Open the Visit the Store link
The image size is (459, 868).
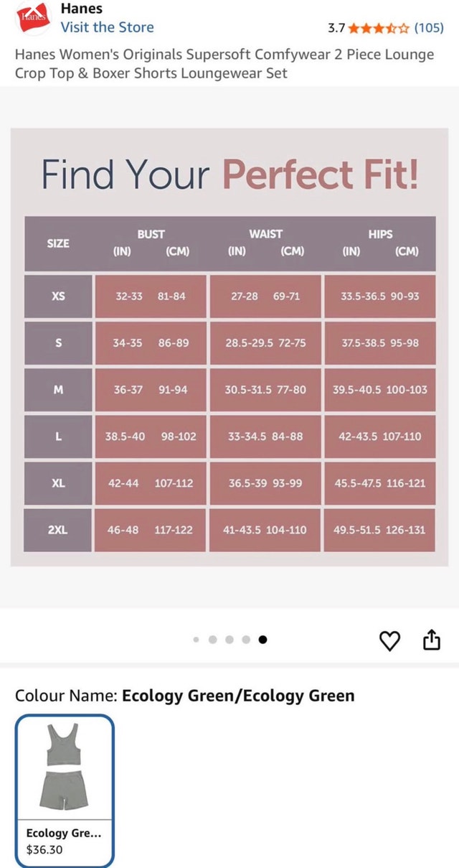coord(107,27)
